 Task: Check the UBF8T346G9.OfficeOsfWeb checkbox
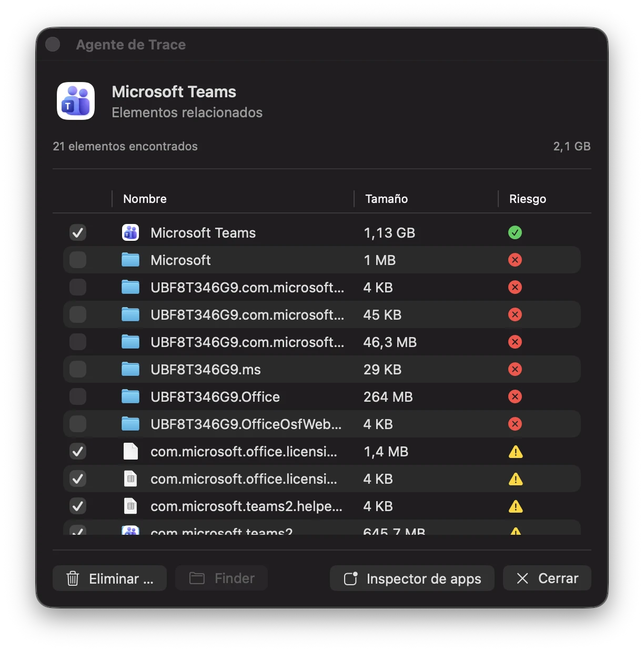click(78, 424)
